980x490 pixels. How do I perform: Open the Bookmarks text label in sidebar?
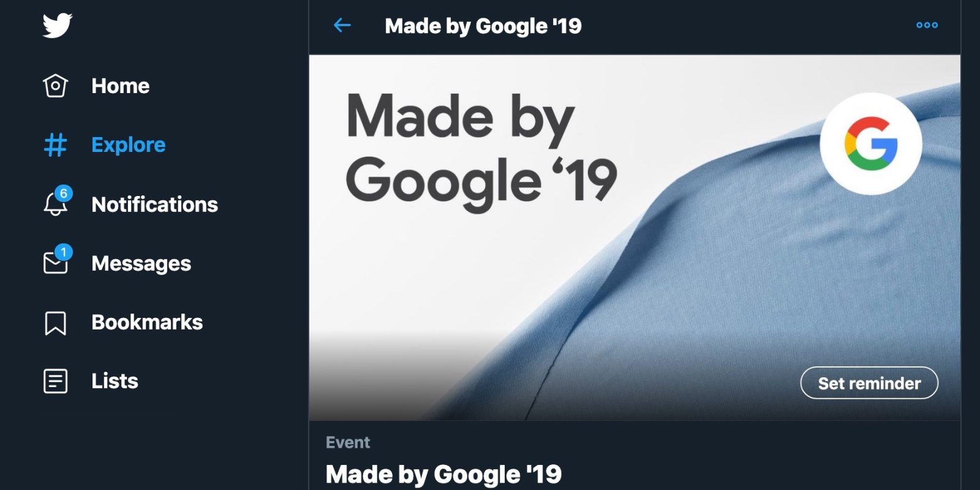point(147,322)
